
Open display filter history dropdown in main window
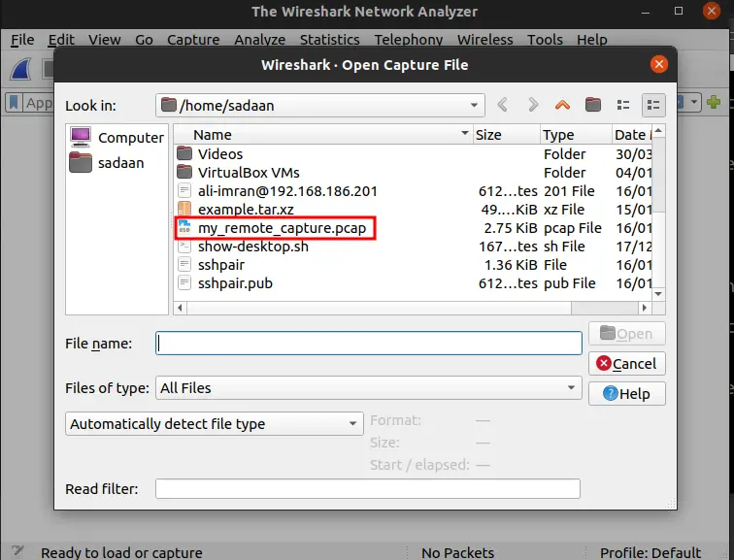(x=694, y=102)
